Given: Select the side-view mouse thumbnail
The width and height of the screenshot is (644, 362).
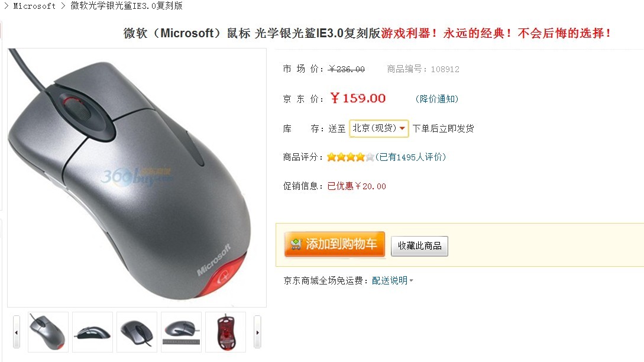Looking at the screenshot, I should 92,332.
